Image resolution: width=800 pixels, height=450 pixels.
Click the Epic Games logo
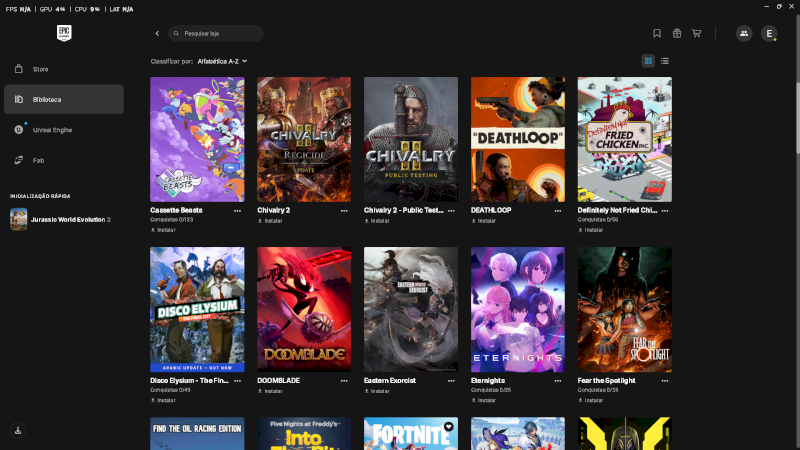tap(64, 33)
